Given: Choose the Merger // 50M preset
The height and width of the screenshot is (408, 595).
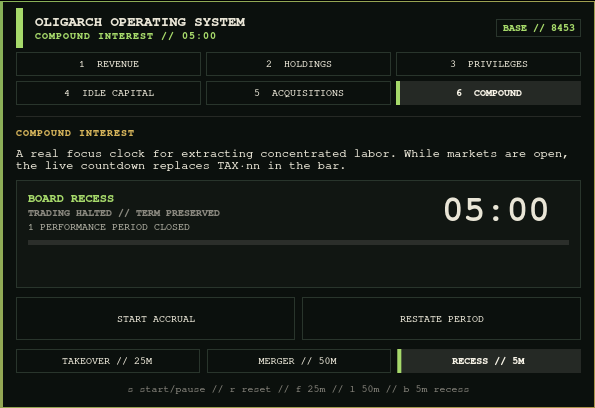Looking at the screenshot, I should tap(299, 361).
